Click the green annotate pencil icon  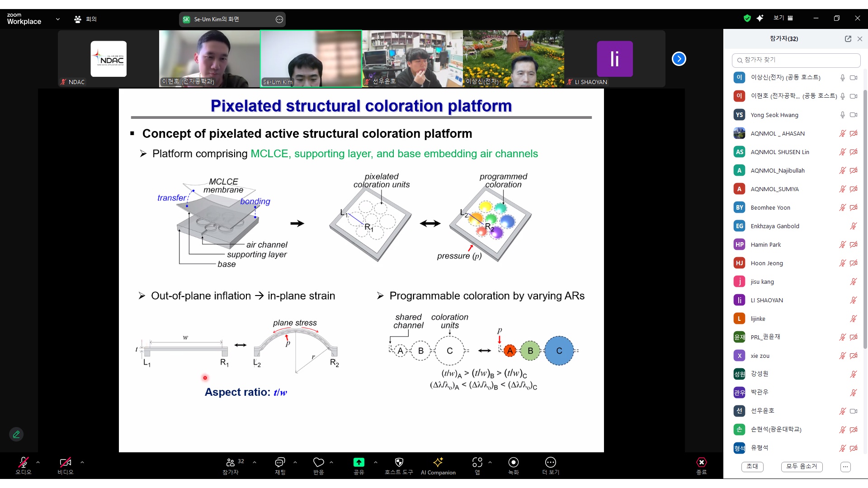pyautogui.click(x=16, y=434)
